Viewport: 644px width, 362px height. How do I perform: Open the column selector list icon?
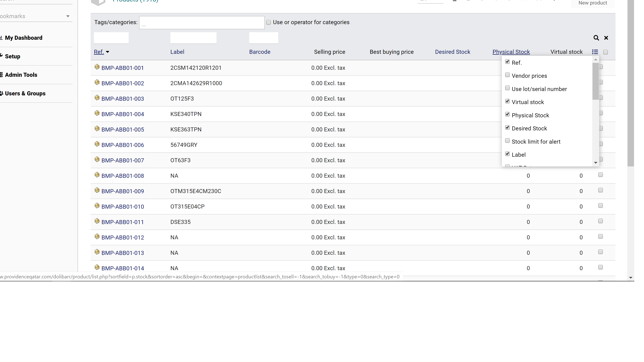tap(595, 52)
